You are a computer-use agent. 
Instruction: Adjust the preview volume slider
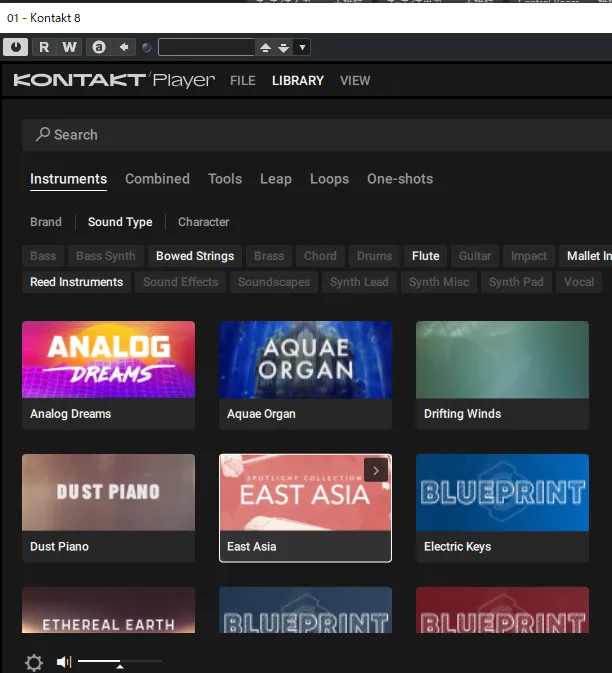(120, 661)
